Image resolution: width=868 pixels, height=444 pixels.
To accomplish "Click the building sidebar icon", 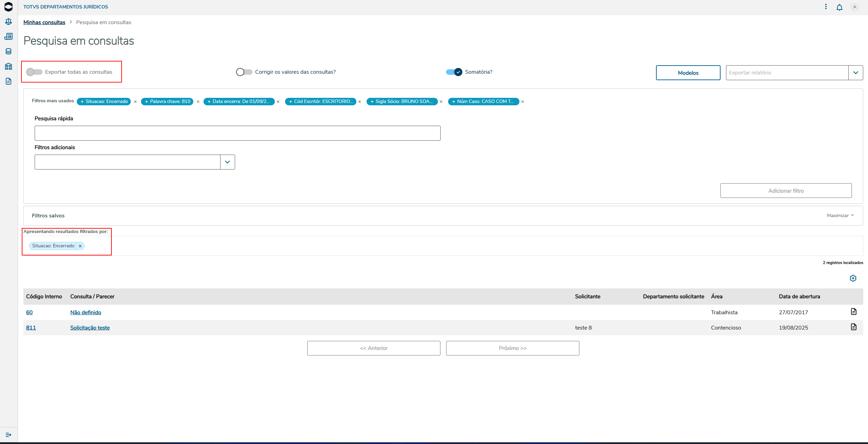I will click(8, 66).
